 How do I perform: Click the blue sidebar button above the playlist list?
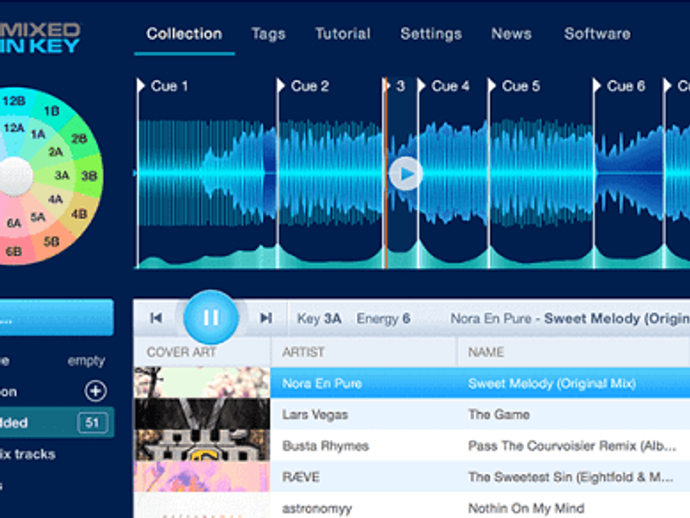pyautogui.click(x=57, y=317)
